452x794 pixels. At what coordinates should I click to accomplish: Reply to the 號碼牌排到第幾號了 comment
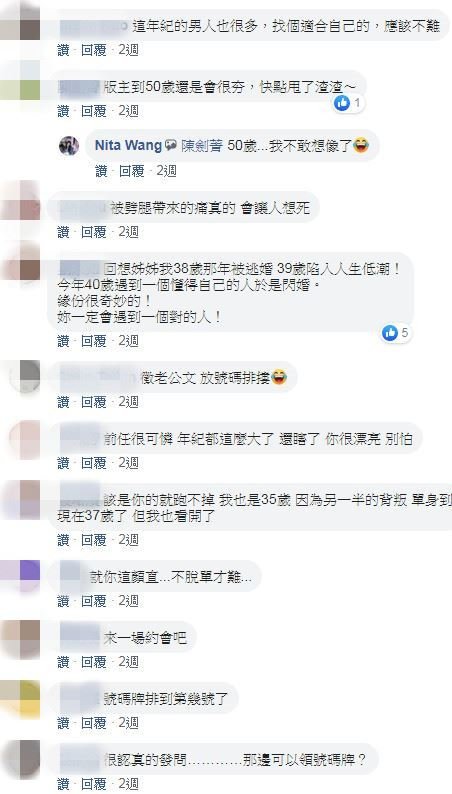[94, 723]
